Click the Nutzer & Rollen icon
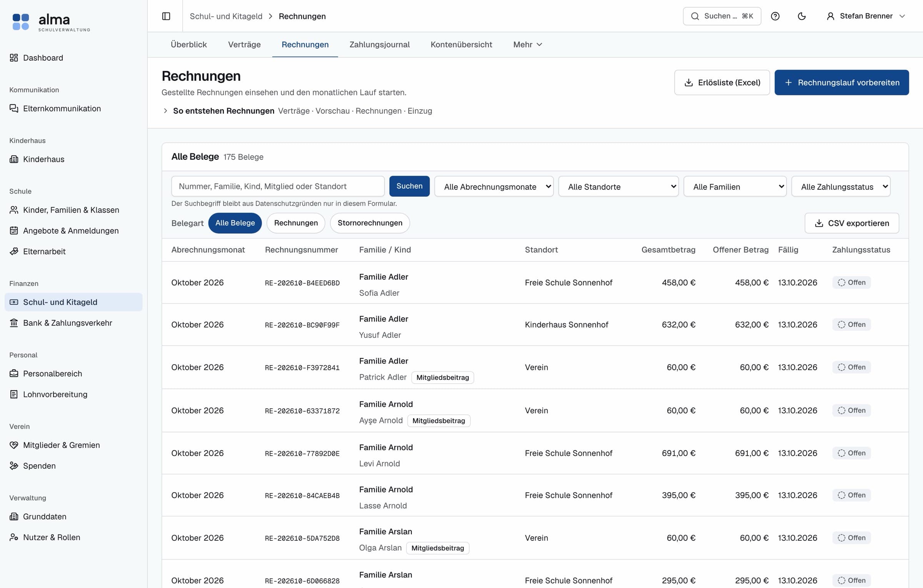Viewport: 923px width, 588px height. 14,537
